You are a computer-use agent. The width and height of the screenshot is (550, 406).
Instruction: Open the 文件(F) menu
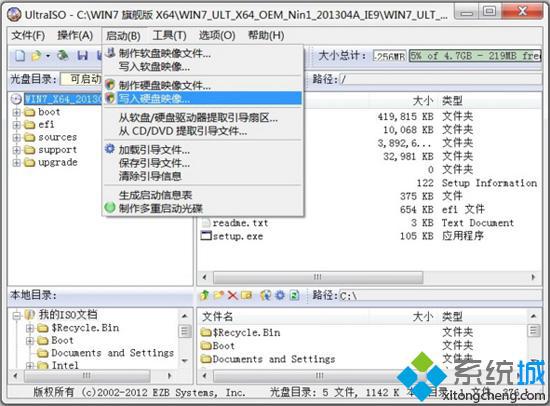[28, 35]
